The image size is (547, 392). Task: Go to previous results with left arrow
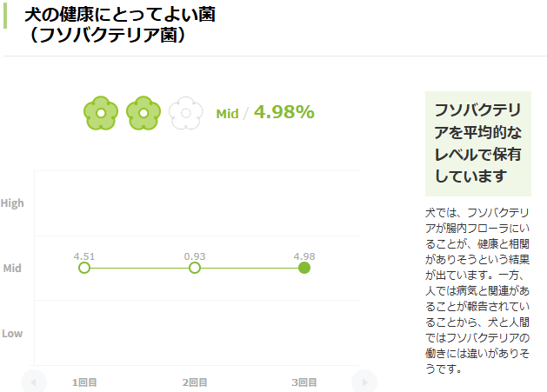(x=34, y=382)
